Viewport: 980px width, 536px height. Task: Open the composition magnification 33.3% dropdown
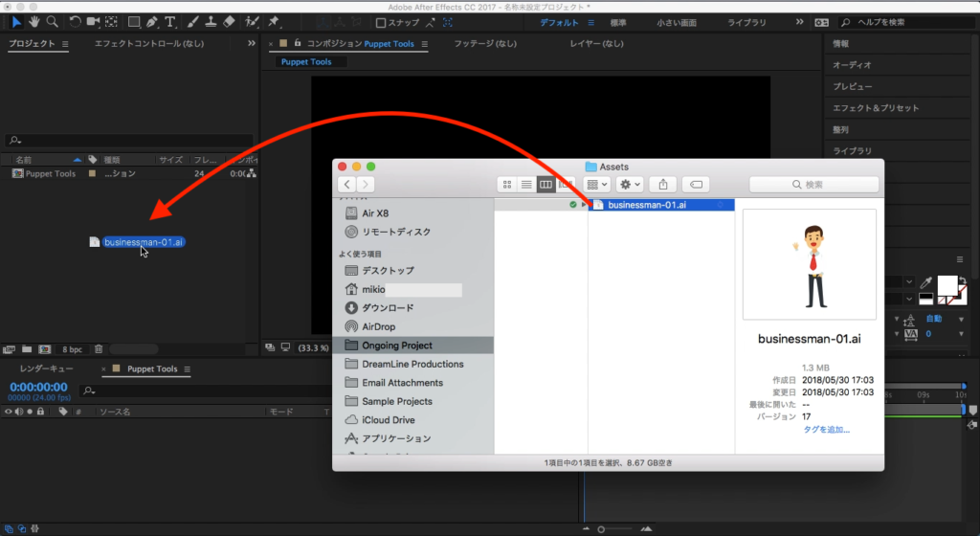click(x=314, y=347)
